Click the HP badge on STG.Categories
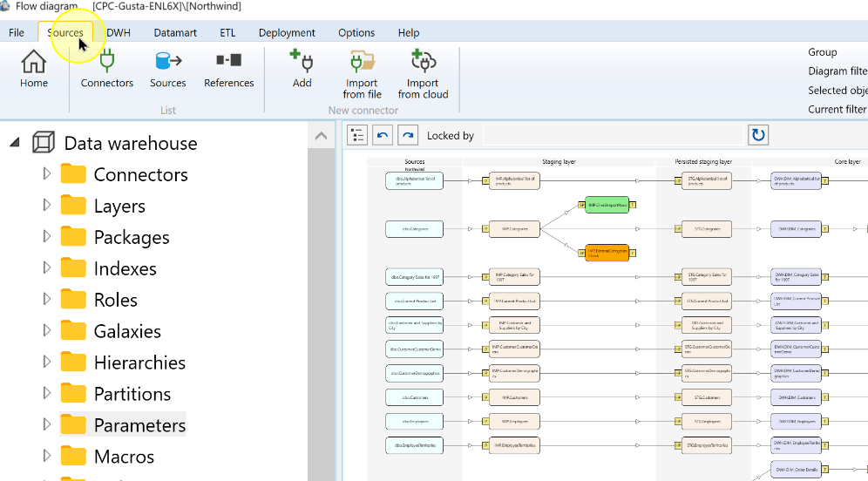Viewport: 868px width, 481px height. (x=677, y=228)
